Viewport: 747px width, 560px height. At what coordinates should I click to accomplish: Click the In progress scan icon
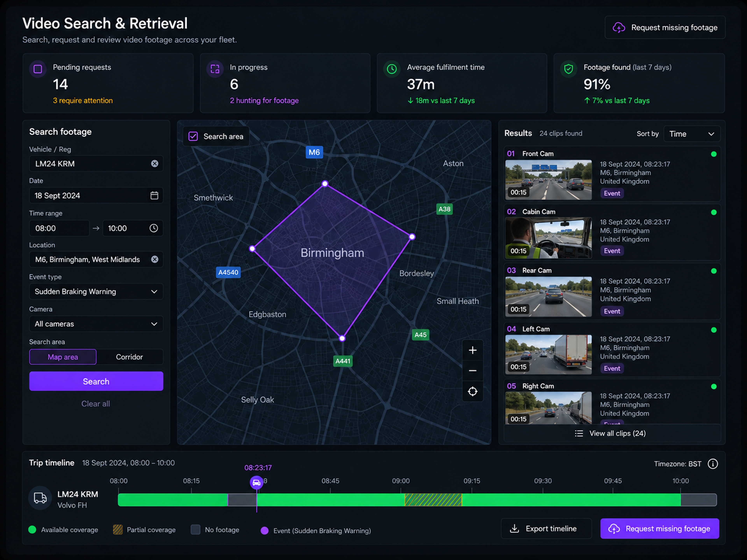pyautogui.click(x=215, y=69)
